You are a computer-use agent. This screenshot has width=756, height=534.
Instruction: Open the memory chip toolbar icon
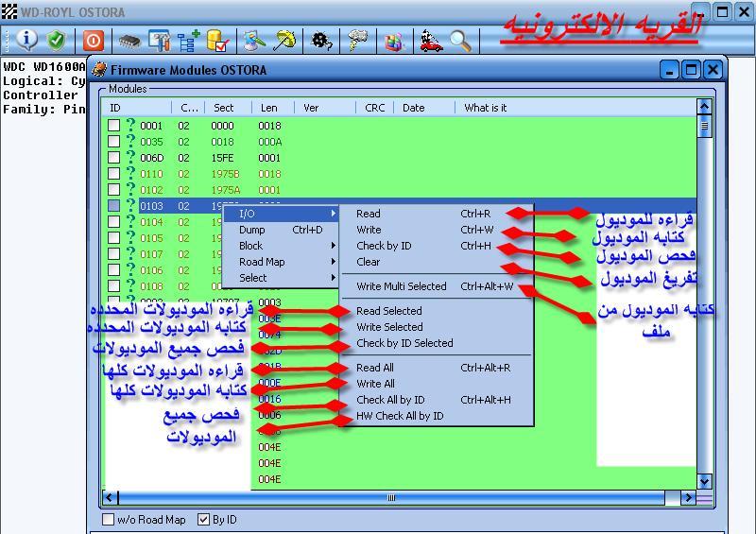pyautogui.click(x=129, y=42)
